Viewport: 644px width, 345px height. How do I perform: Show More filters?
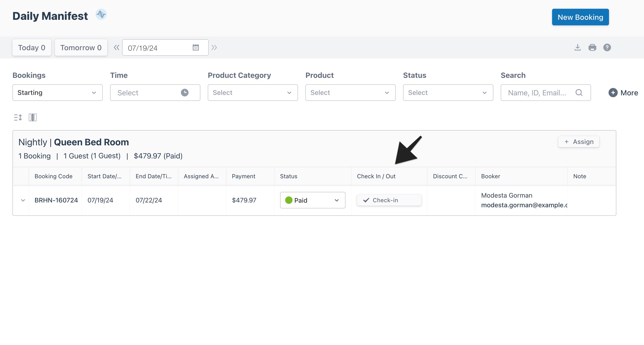pos(623,93)
